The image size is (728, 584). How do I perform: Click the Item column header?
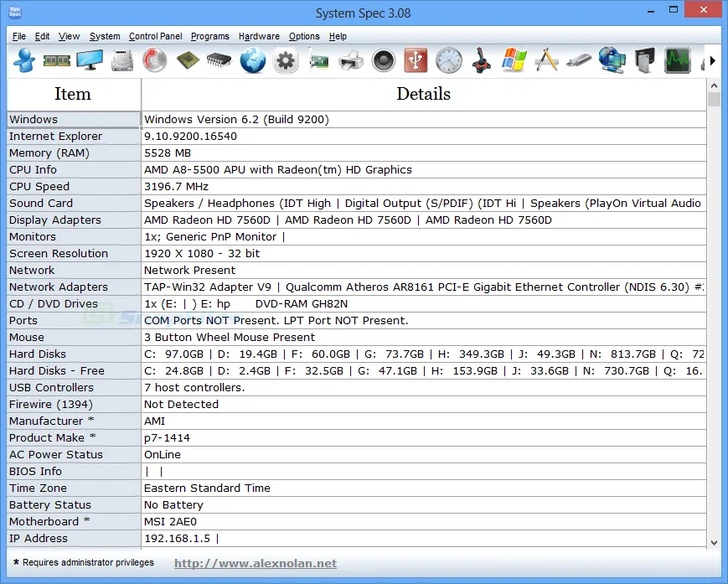(74, 94)
